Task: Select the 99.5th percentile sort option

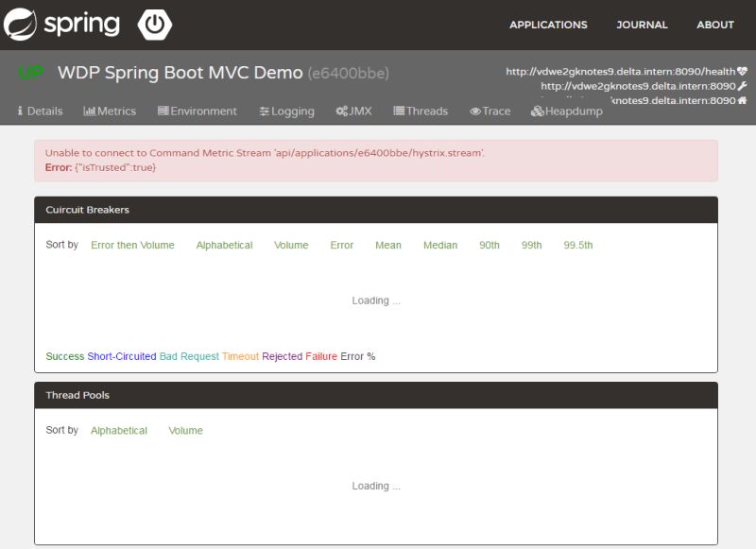Action: [x=578, y=245]
